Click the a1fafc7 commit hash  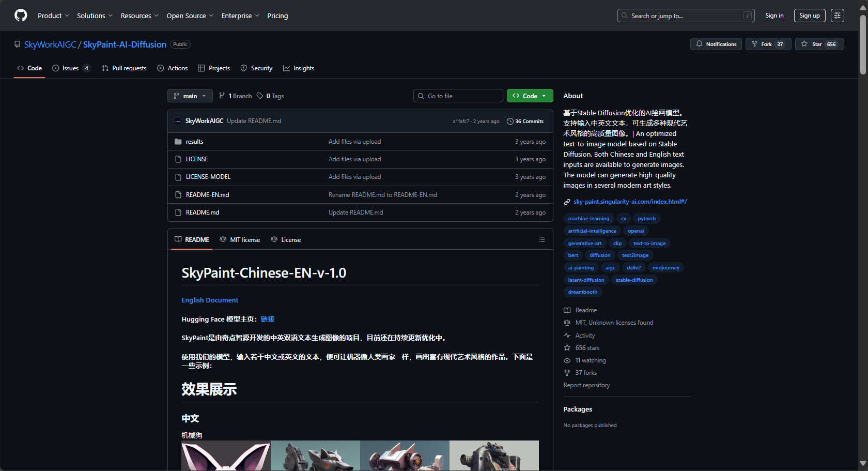461,121
